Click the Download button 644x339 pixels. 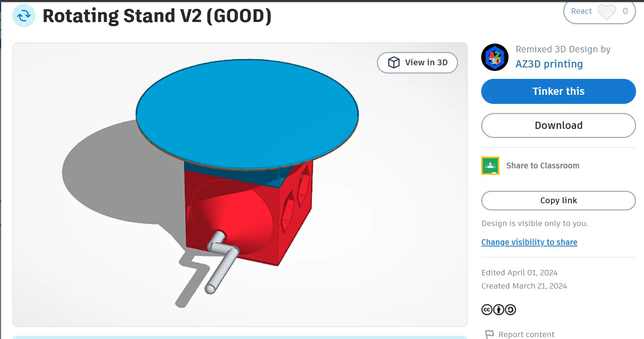tap(559, 126)
